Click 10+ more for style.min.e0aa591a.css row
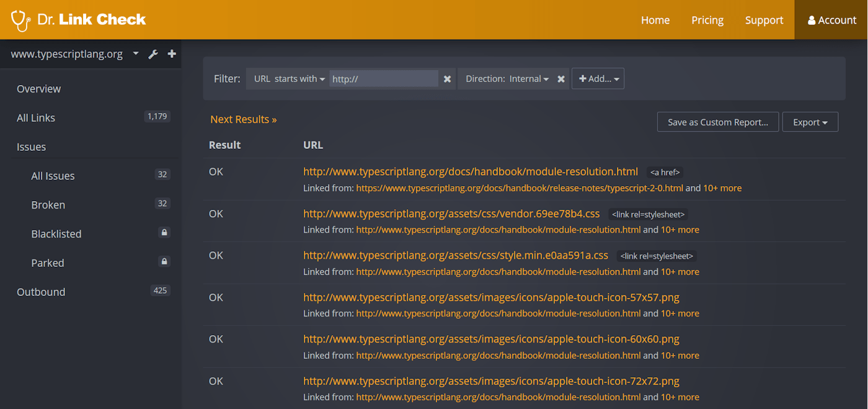 click(x=680, y=272)
